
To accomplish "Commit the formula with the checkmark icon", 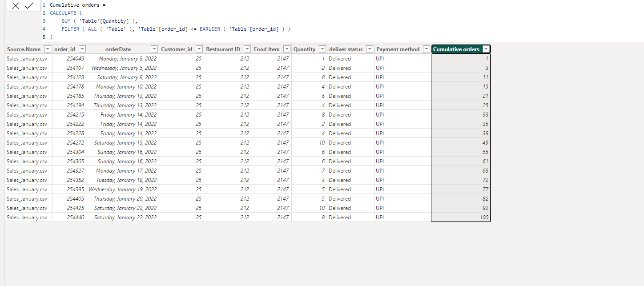I will pyautogui.click(x=29, y=6).
